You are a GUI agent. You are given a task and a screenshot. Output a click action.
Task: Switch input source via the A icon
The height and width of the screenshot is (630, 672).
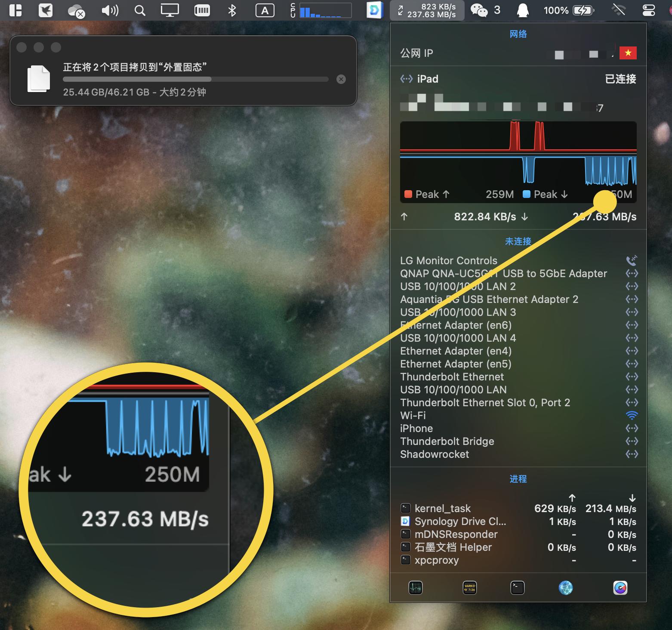pos(265,10)
